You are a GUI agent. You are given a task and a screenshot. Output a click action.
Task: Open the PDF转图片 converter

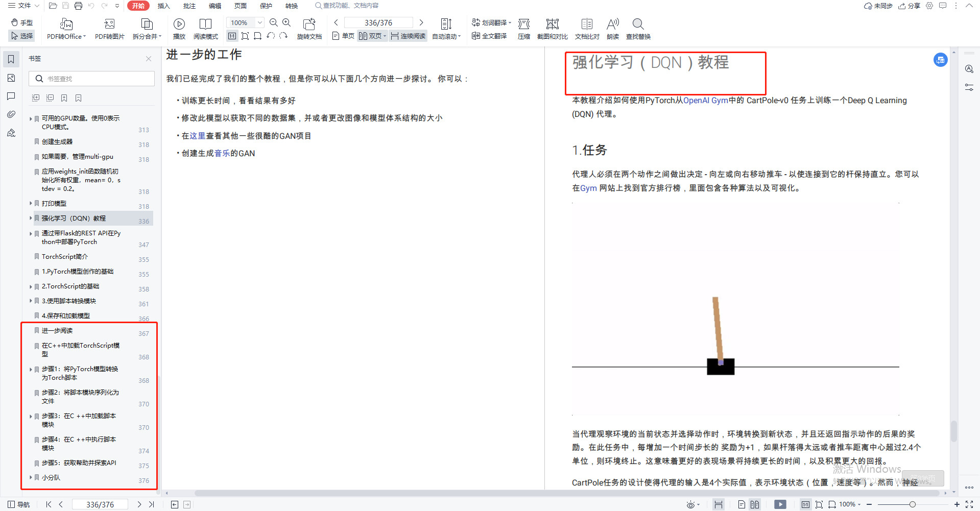click(x=110, y=29)
